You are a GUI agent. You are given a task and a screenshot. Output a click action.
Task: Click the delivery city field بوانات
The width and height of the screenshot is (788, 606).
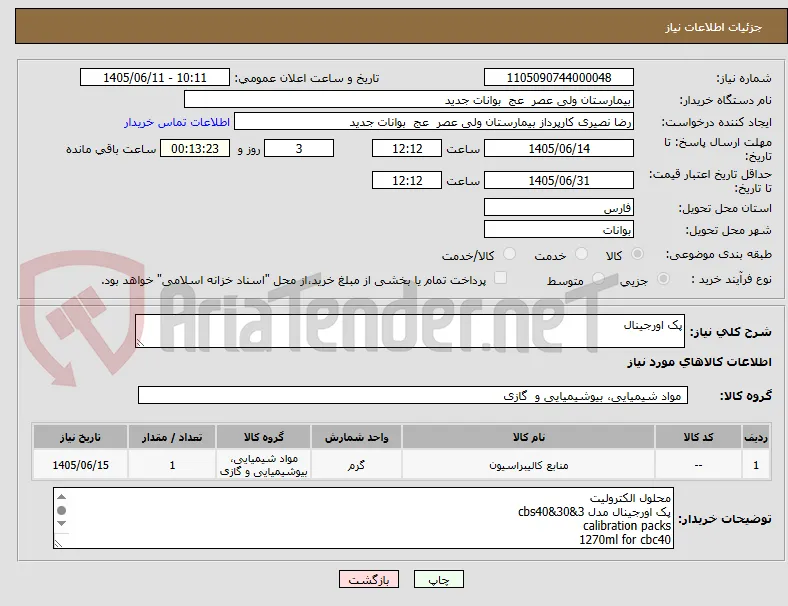(x=558, y=230)
